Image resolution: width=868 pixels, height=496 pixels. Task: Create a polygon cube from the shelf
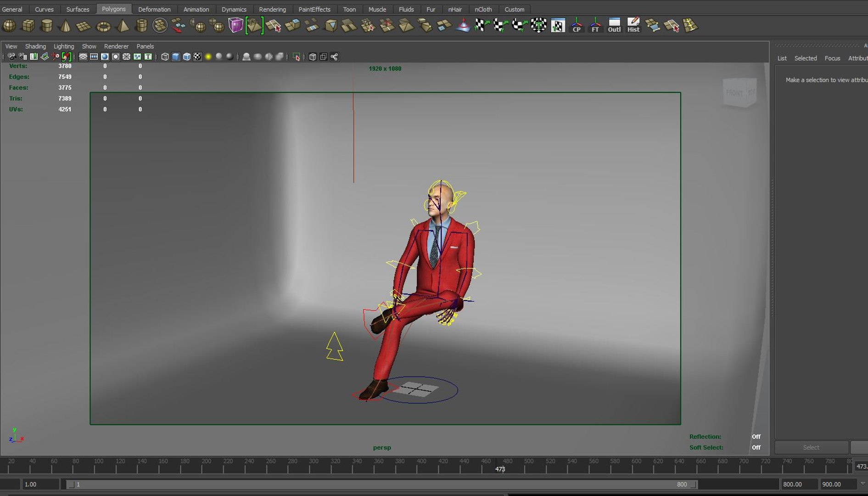[28, 26]
